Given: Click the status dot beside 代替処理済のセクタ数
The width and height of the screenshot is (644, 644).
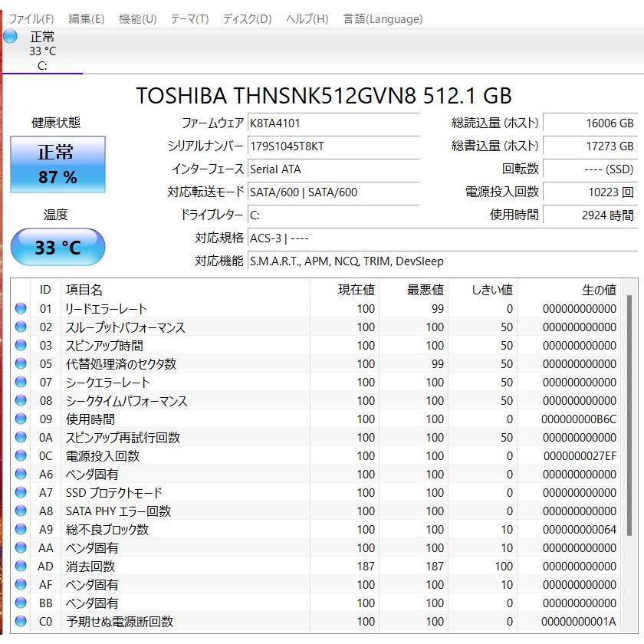Looking at the screenshot, I should (x=21, y=363).
